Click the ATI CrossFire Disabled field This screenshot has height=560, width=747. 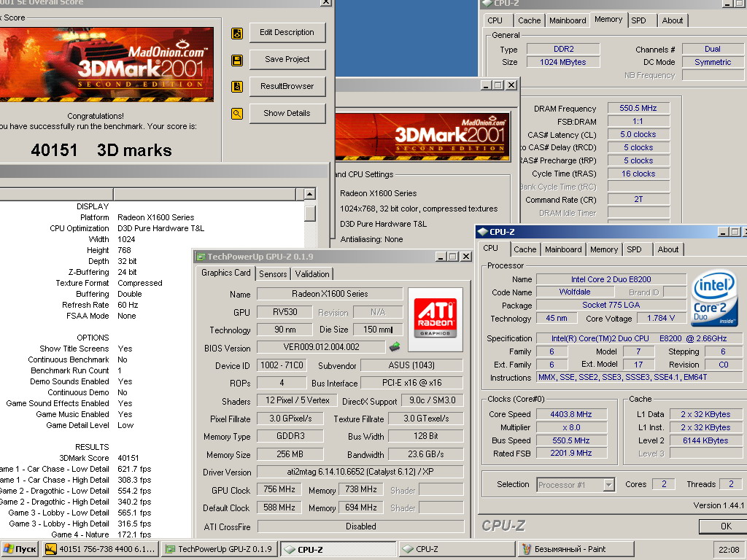360,526
